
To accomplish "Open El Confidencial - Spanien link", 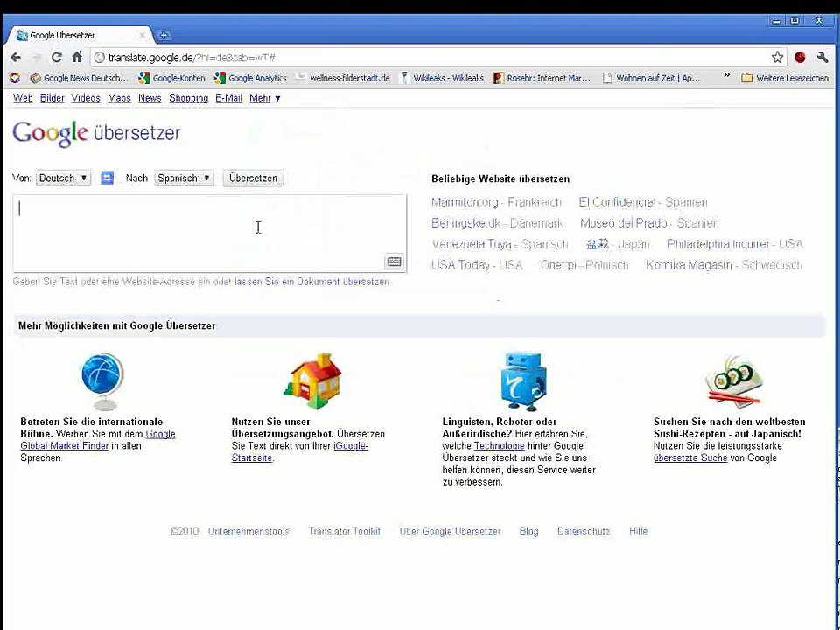I will pyautogui.click(x=643, y=202).
